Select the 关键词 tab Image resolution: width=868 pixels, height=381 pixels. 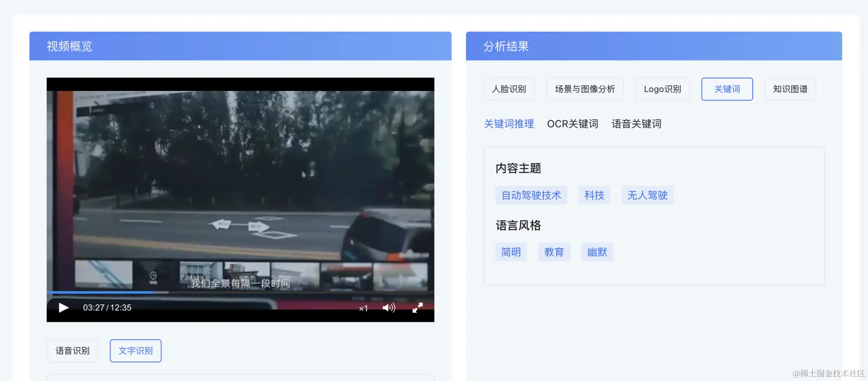pos(727,89)
